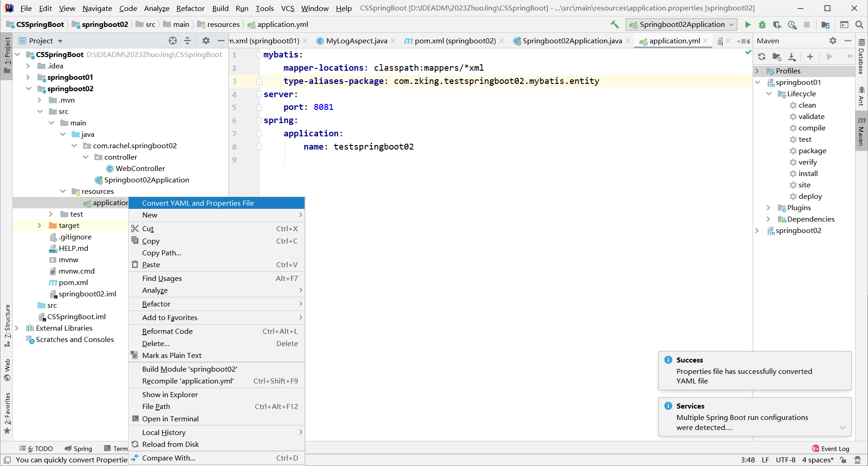This screenshot has width=868, height=466.
Task: Build project with the hammer icon
Action: pos(615,25)
